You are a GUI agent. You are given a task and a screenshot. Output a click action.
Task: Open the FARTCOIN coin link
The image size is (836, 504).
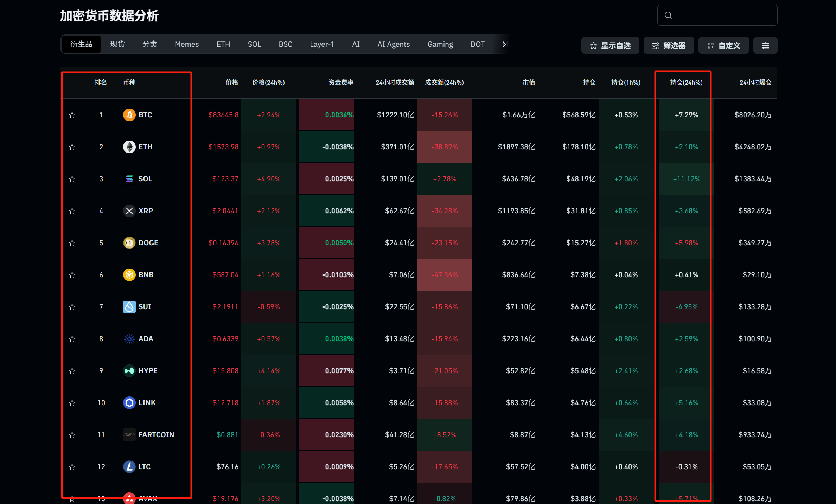pos(156,435)
